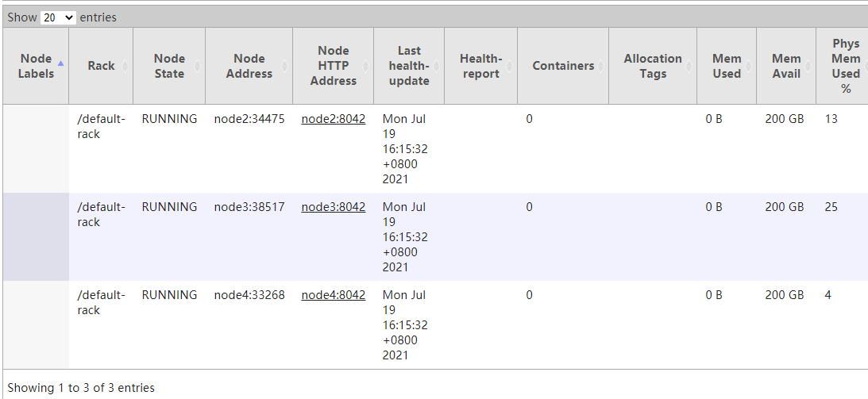Follow the node4:8042 link

(x=334, y=295)
